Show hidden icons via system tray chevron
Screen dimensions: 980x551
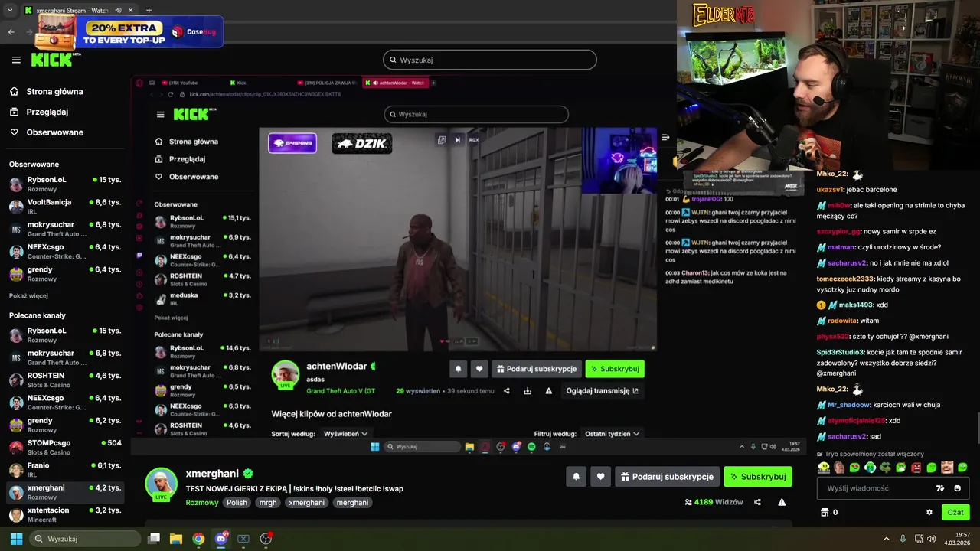coord(887,539)
